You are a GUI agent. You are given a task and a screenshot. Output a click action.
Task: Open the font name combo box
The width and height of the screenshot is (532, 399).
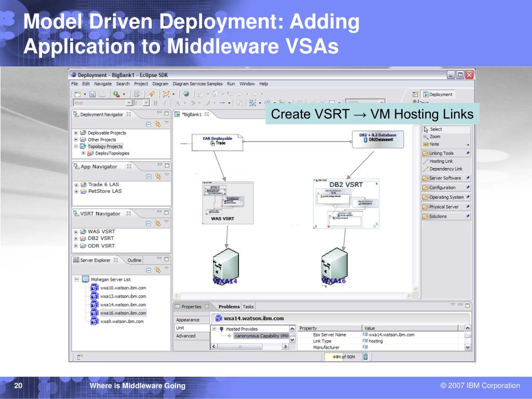(x=103, y=103)
